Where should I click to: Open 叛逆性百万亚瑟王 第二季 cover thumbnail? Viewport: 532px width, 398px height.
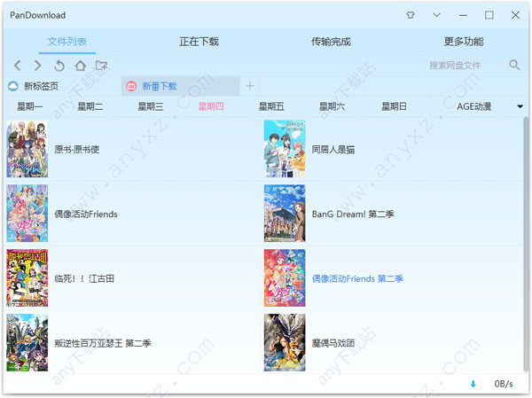coord(27,342)
